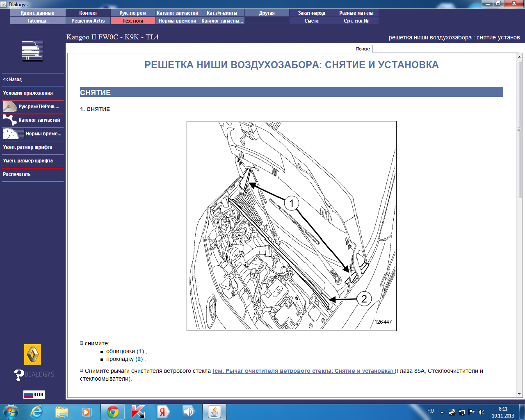Click the Renault diamond logo
525x420 pixels.
pos(32,354)
